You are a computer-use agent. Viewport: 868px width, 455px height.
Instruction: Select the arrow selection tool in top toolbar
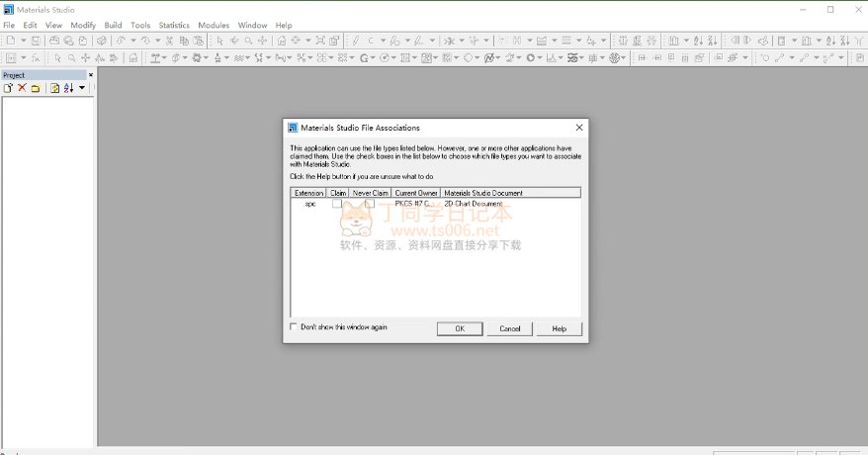click(x=219, y=41)
